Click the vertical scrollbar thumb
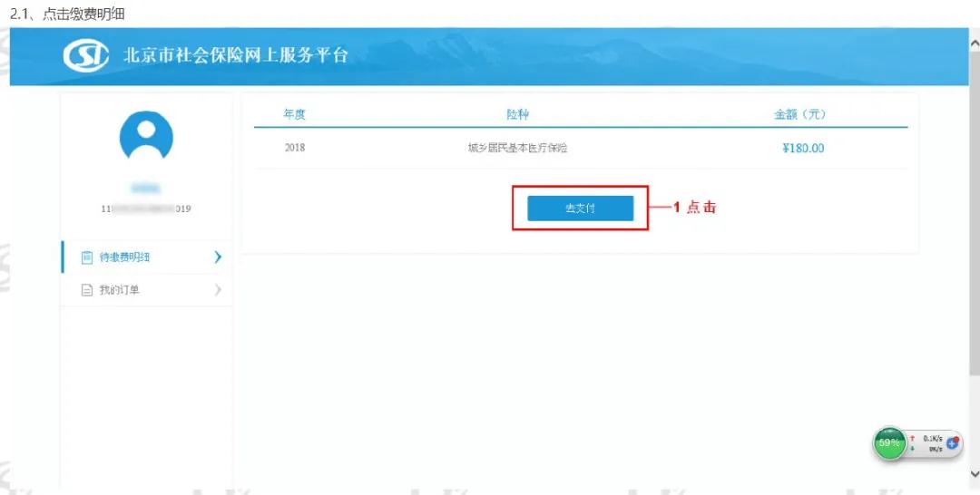Viewport: 980px width, 495px height. coord(975,214)
